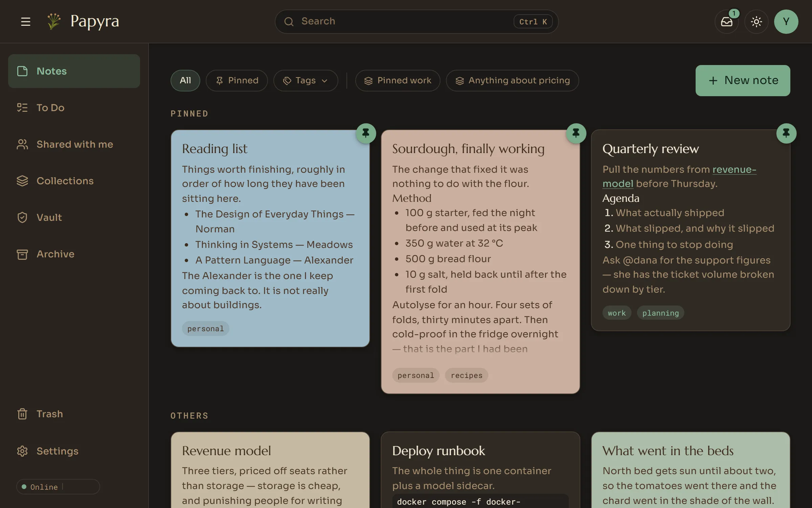Expand the Tags dropdown
This screenshot has width=812, height=508.
point(306,81)
